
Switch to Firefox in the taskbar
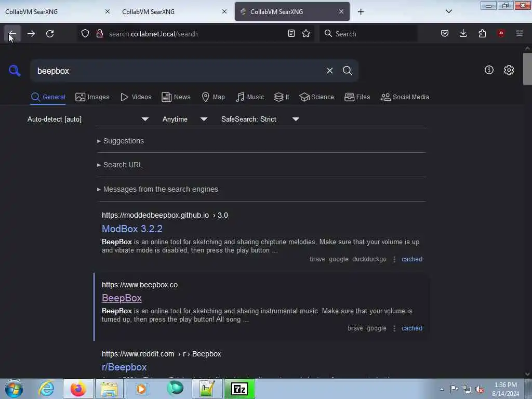(78, 389)
